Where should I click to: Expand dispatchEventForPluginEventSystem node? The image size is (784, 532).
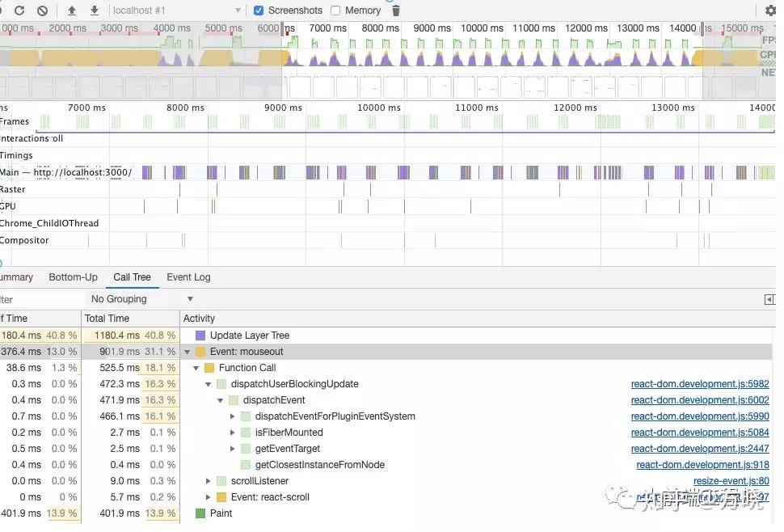click(x=233, y=416)
